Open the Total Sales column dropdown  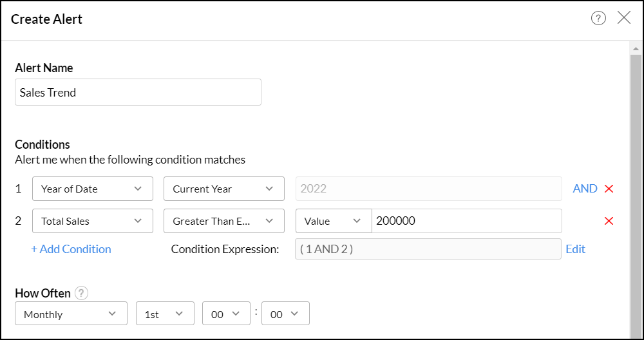point(93,221)
